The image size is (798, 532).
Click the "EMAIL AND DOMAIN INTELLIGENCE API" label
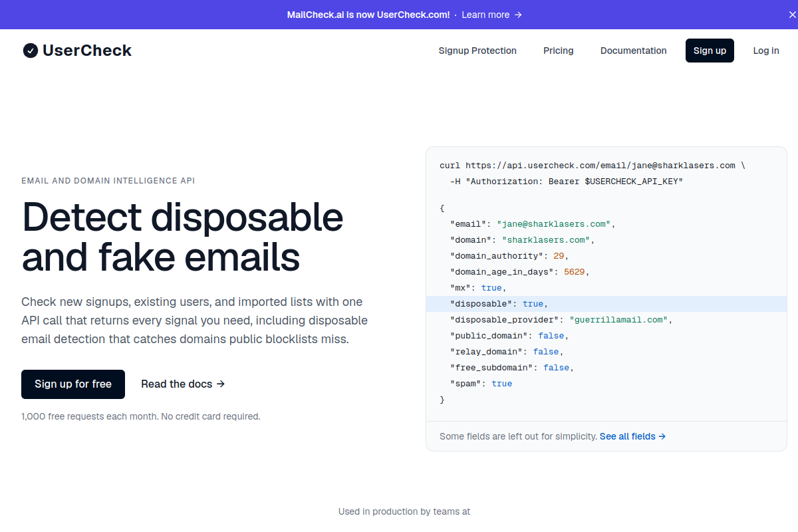coord(108,181)
